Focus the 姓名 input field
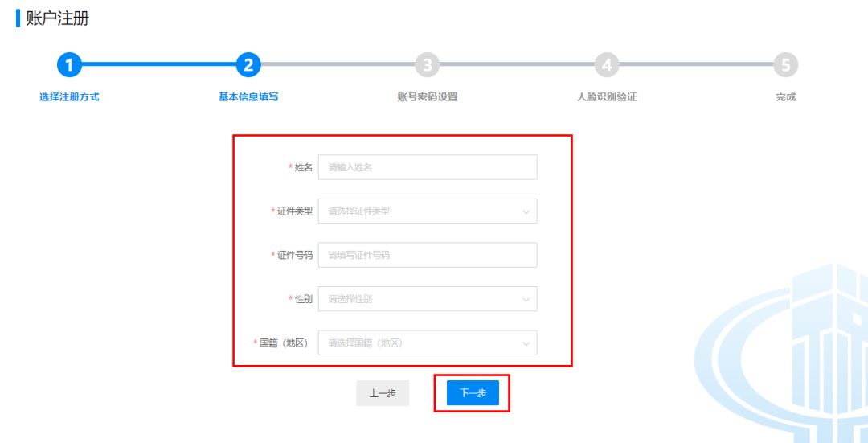The width and height of the screenshot is (868, 443). click(428, 167)
